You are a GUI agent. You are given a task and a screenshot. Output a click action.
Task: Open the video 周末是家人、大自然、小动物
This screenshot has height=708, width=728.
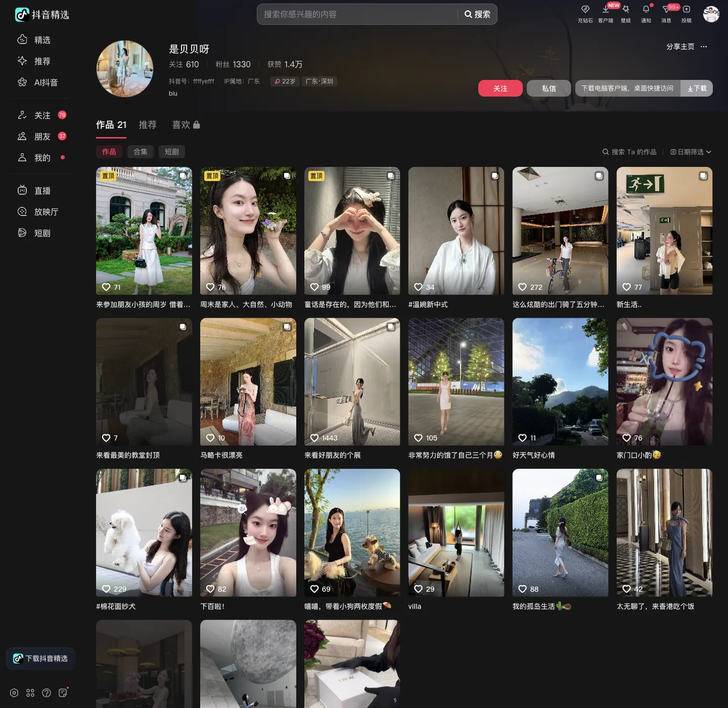tap(248, 231)
